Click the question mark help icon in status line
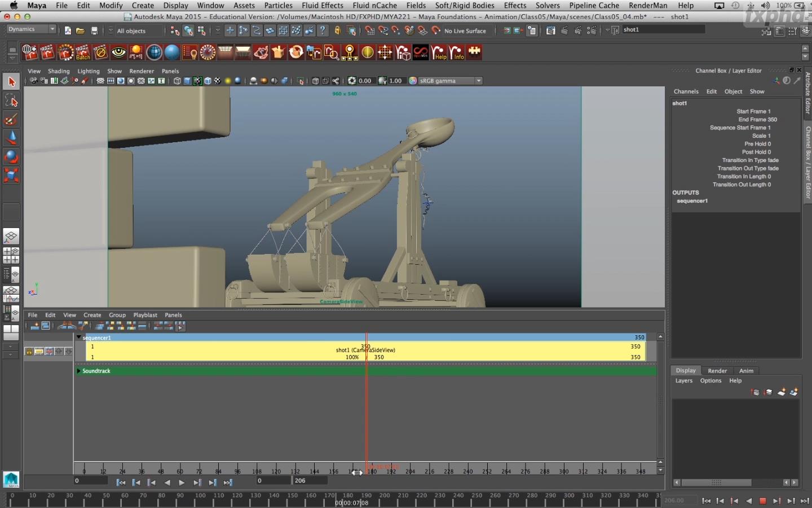 (323, 30)
